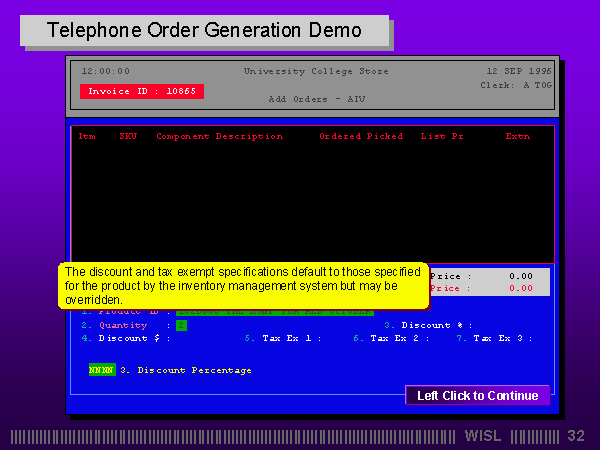Image resolution: width=600 pixels, height=450 pixels.
Task: Click the University College Store heading
Action: pos(316,71)
